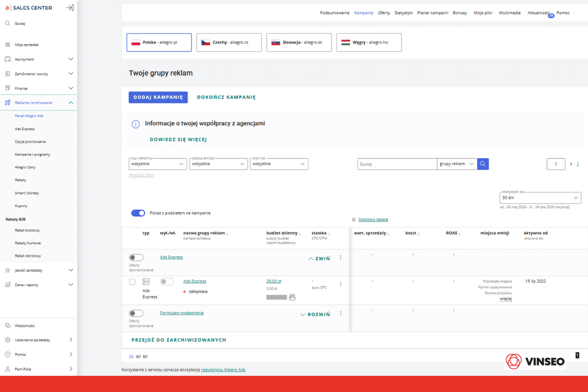Toggle Pokaż z podziałem na kampanie switch
This screenshot has width=588, height=392.
138,213
